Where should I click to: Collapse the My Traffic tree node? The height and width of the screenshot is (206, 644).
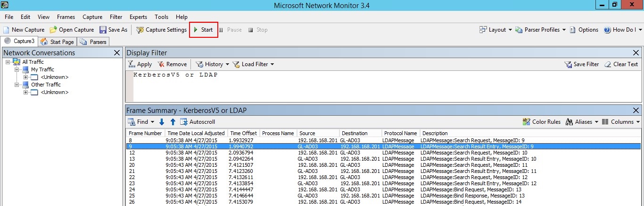tap(17, 69)
